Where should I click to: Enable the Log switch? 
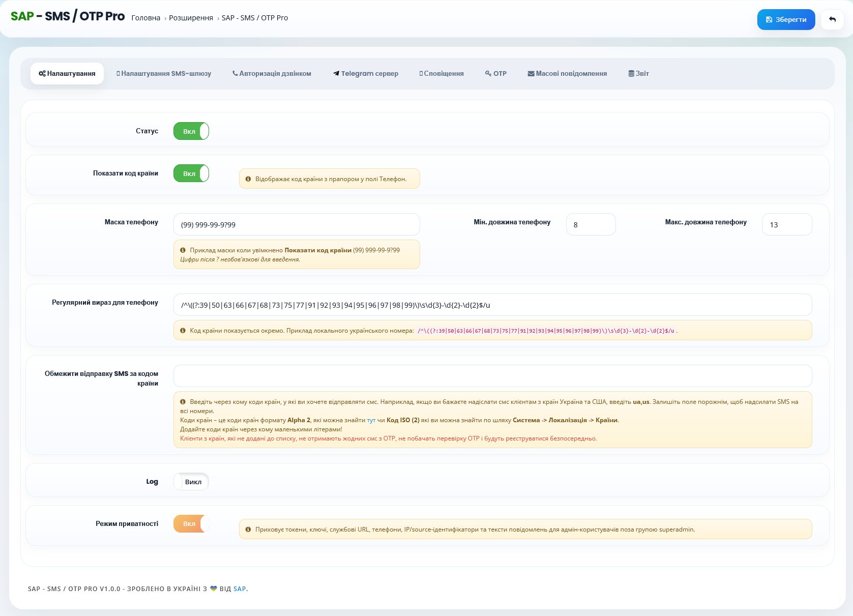(191, 482)
